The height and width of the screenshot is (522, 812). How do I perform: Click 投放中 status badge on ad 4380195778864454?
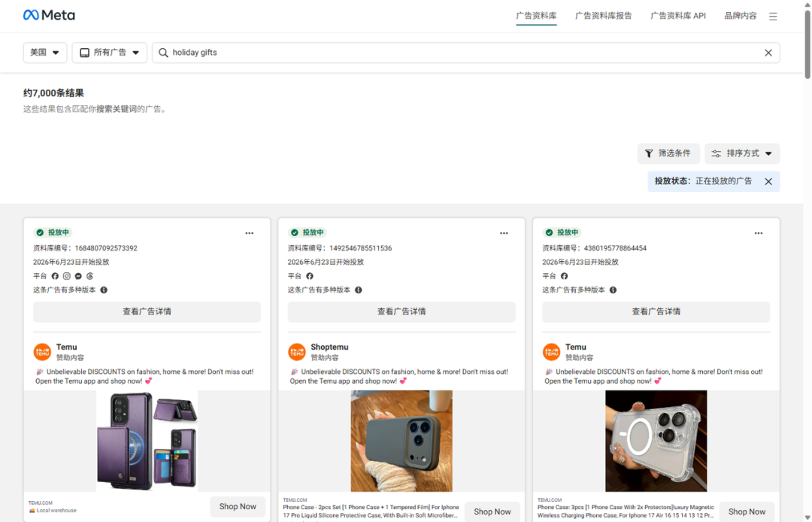coord(562,232)
